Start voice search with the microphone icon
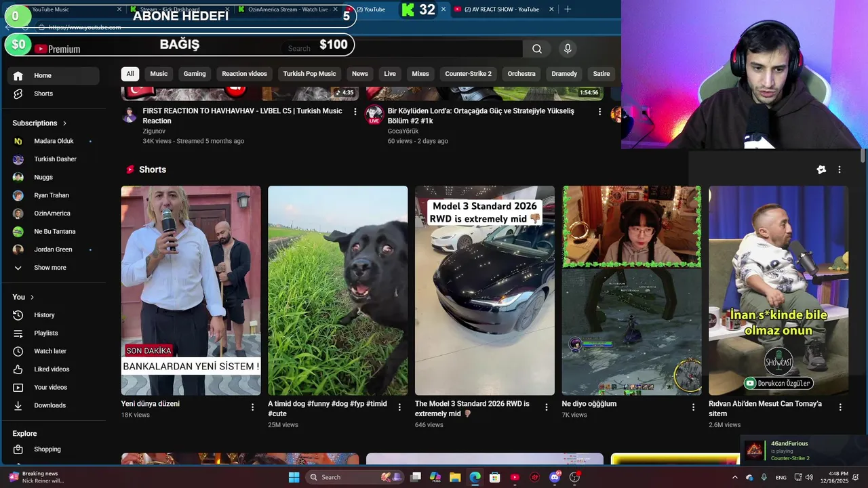 click(x=568, y=49)
